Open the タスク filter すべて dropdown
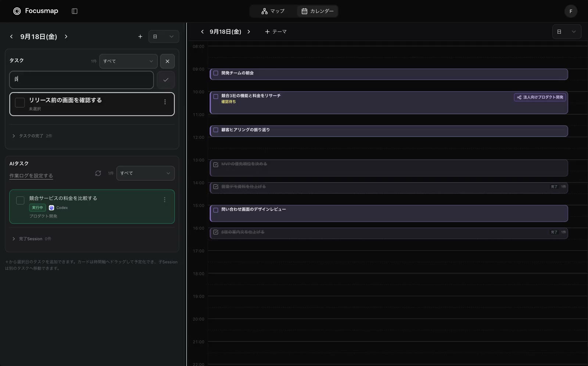Viewport: 588px width, 366px height. (128, 61)
